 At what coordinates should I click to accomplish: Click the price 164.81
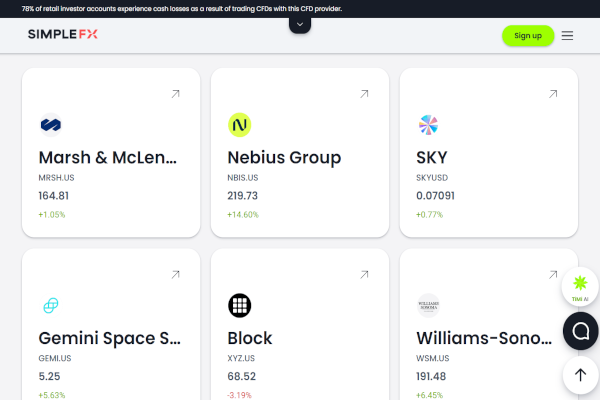(54, 196)
